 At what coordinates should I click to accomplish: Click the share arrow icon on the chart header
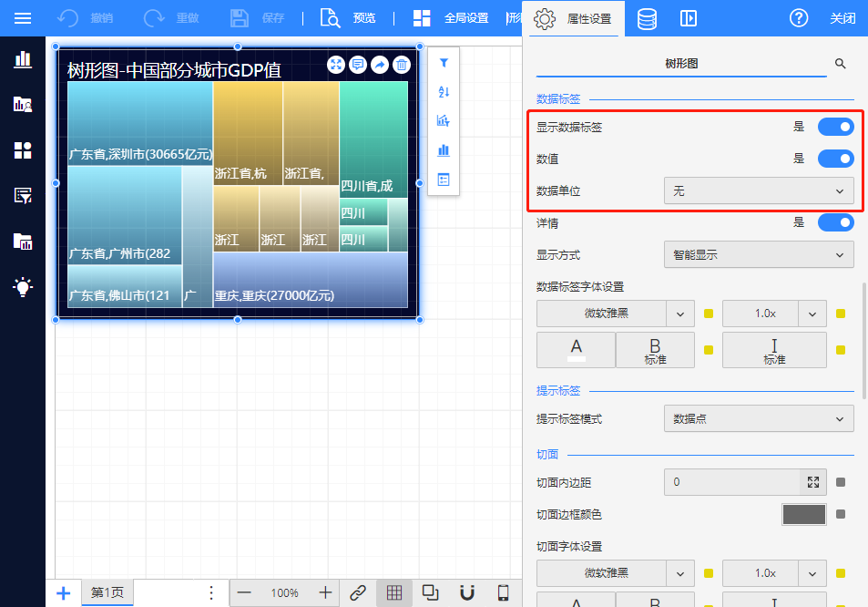[380, 65]
